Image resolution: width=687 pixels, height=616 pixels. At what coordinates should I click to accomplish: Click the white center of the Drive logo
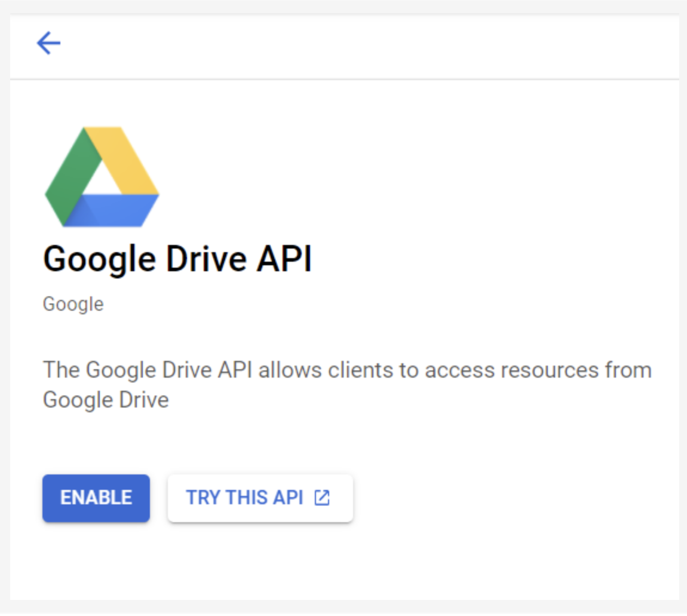(102, 179)
